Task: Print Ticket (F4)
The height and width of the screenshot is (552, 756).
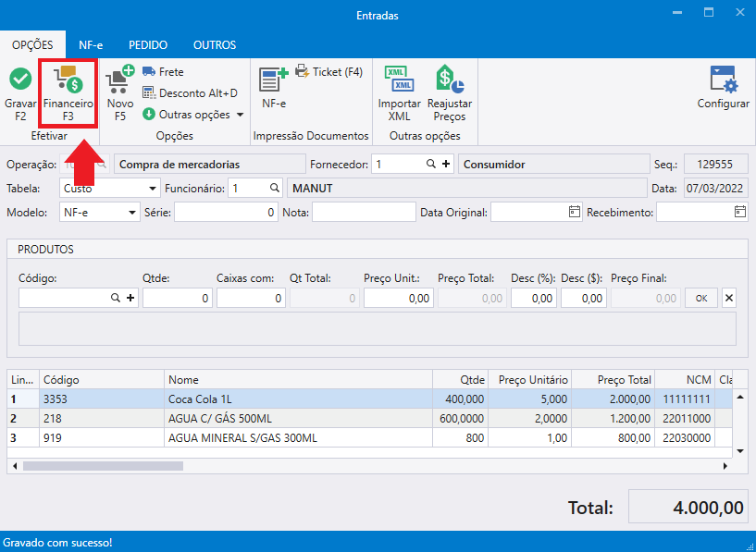Action: (x=328, y=72)
